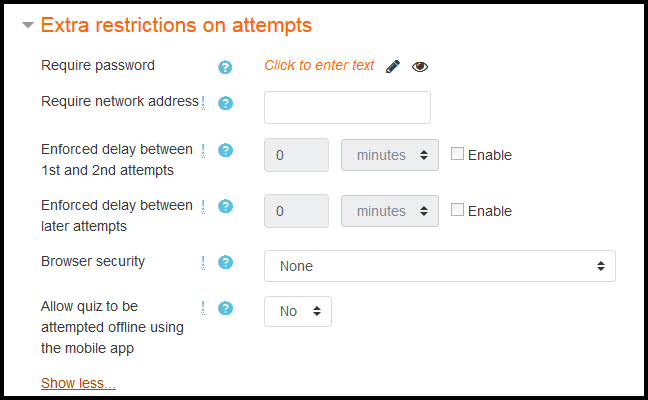Click the delay value field for later attempts

296,211
